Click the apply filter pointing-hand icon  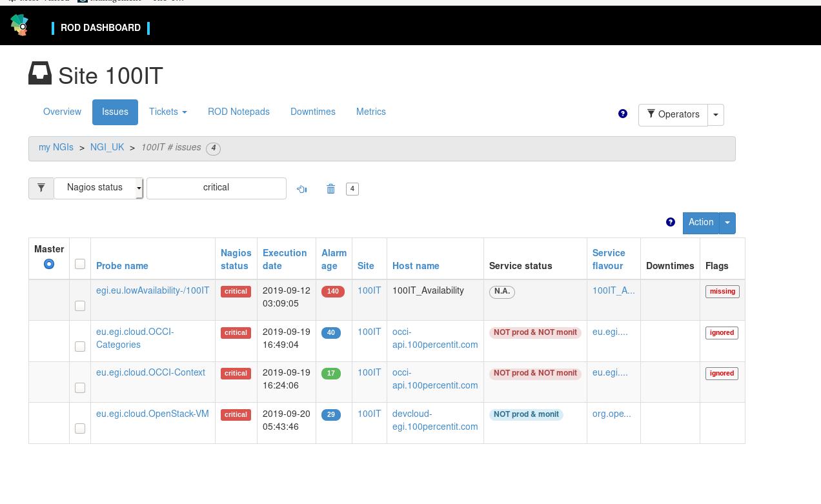301,189
